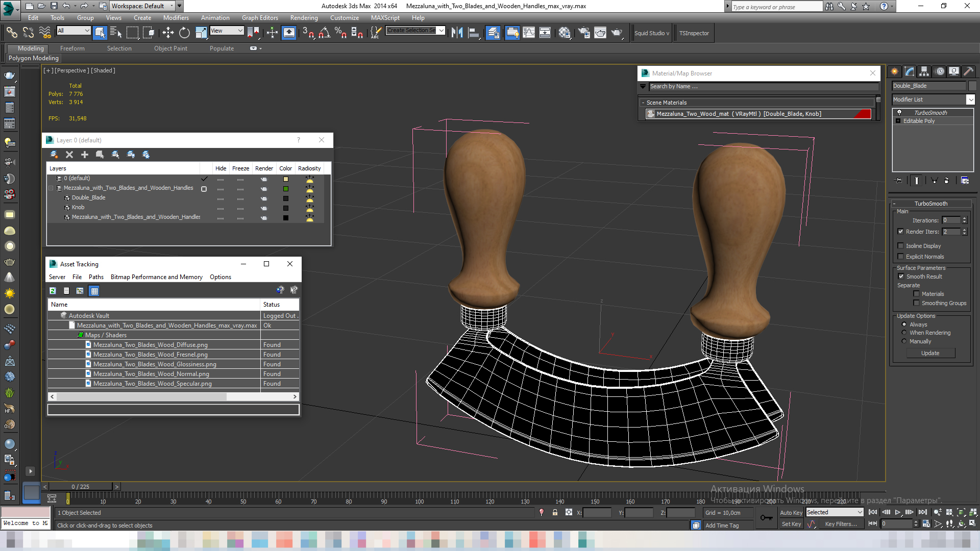980x551 pixels.
Task: Toggle the Smooth Result checkbox
Action: click(x=901, y=277)
